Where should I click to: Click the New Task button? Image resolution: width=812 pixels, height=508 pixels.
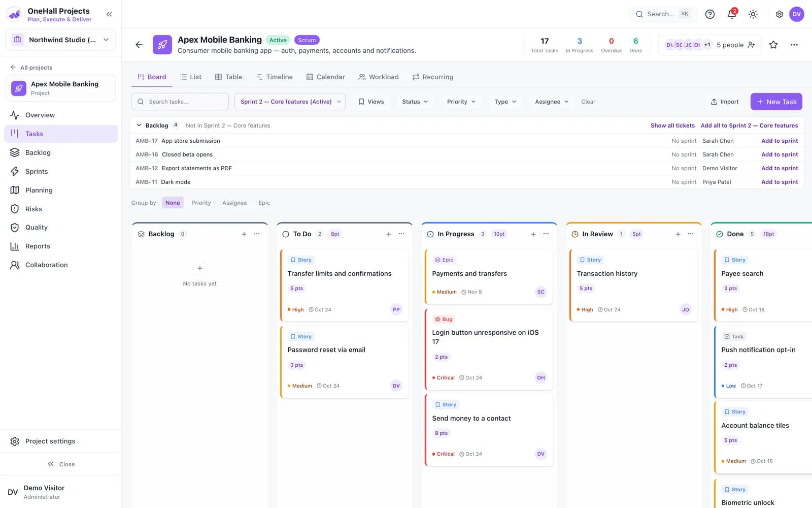tap(776, 102)
